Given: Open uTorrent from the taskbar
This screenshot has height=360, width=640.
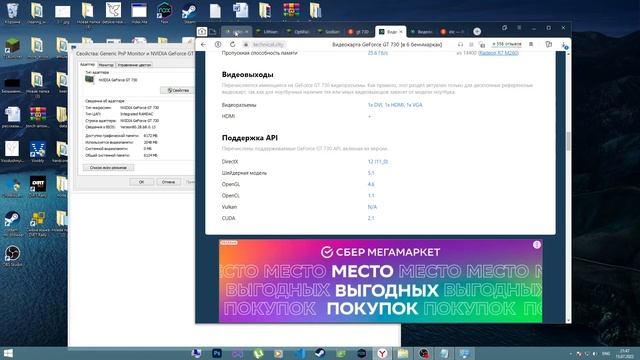Looking at the screenshot, I should [x=258, y=353].
